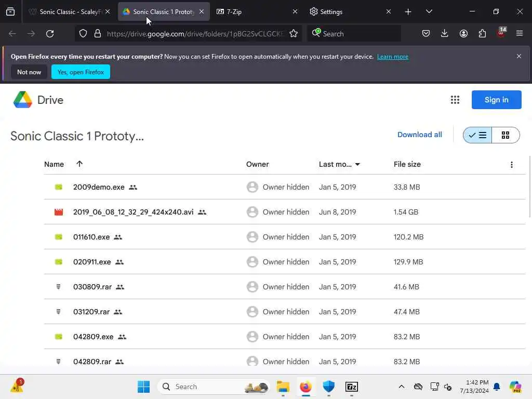
Task: Show hidden system tray icons
Action: coord(402,387)
